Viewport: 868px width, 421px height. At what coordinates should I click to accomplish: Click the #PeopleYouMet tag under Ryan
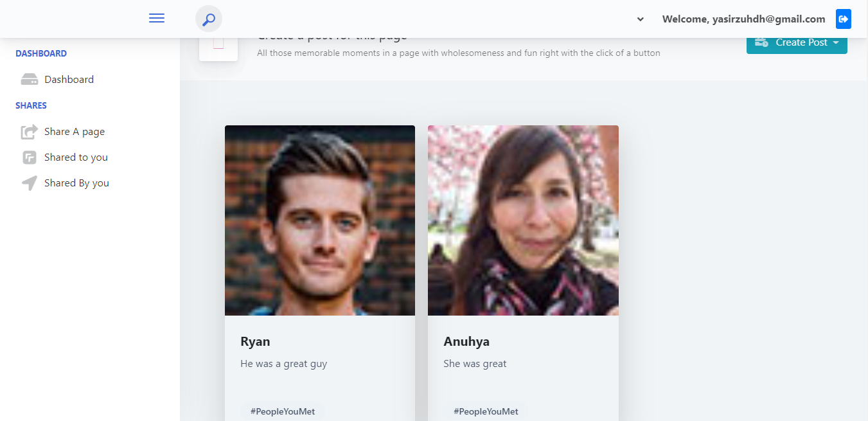point(283,411)
